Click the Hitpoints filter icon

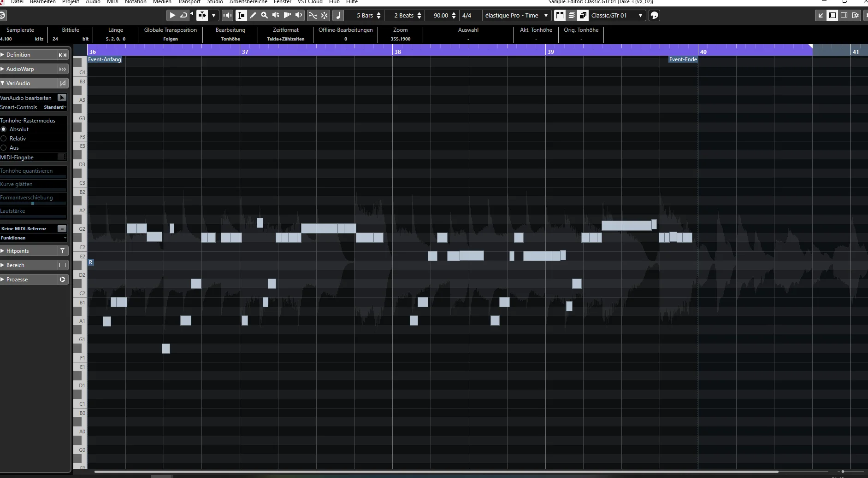tap(63, 251)
